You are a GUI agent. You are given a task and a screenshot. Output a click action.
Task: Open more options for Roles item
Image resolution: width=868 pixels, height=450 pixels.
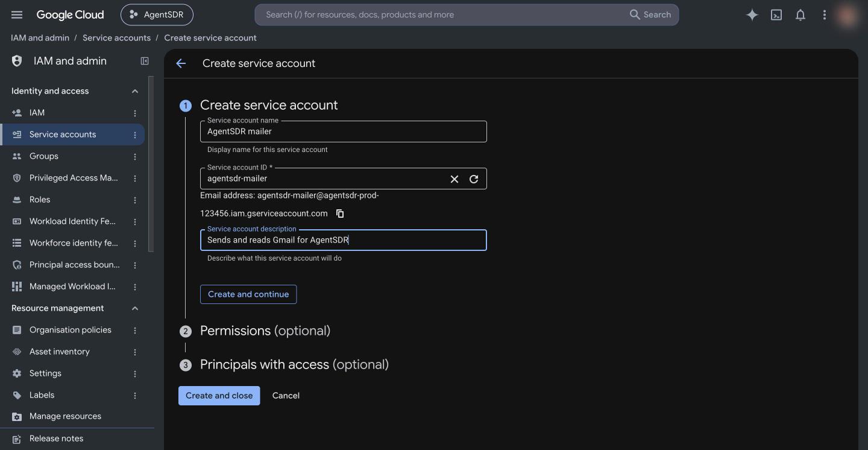135,200
